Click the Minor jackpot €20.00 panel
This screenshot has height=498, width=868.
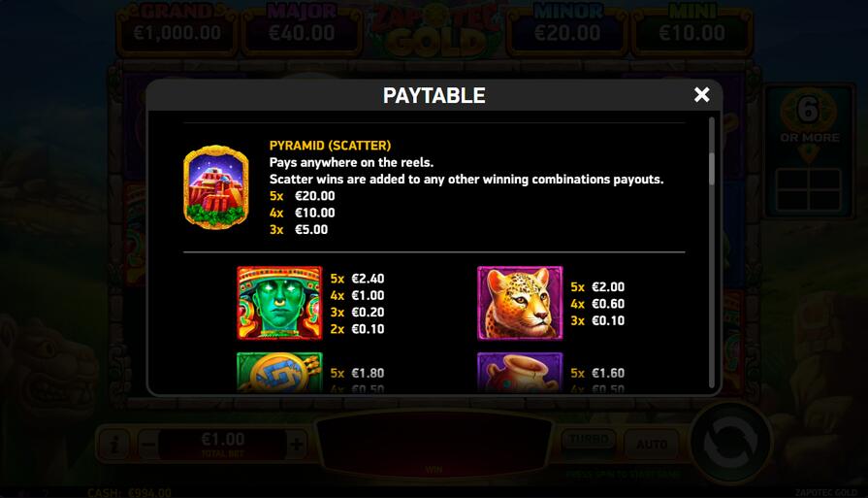pos(567,29)
